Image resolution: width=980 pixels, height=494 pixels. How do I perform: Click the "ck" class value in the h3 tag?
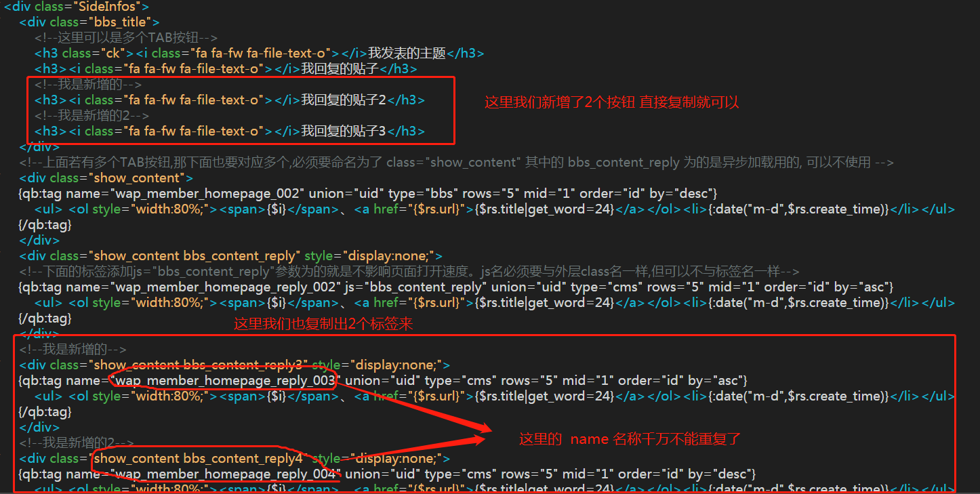click(112, 54)
